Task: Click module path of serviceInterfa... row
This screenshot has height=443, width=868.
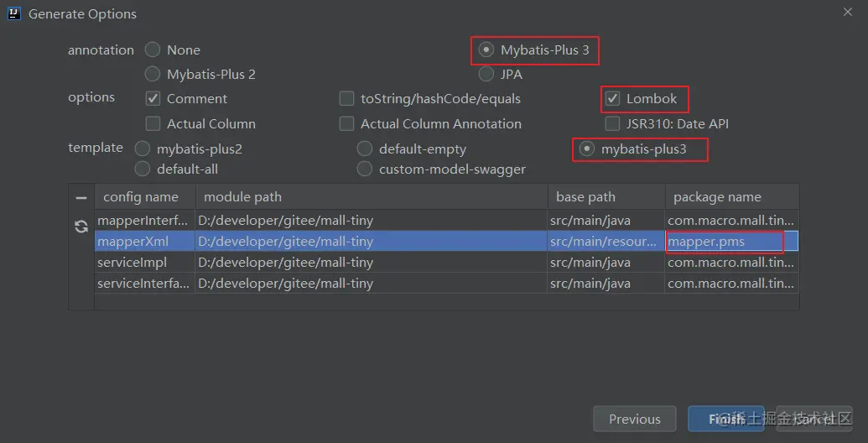Action: (x=371, y=284)
